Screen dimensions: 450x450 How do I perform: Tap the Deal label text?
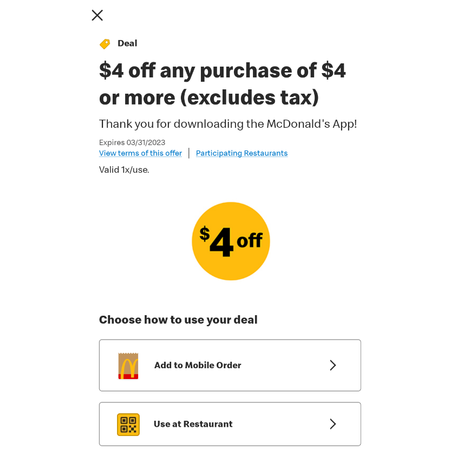coord(127,43)
